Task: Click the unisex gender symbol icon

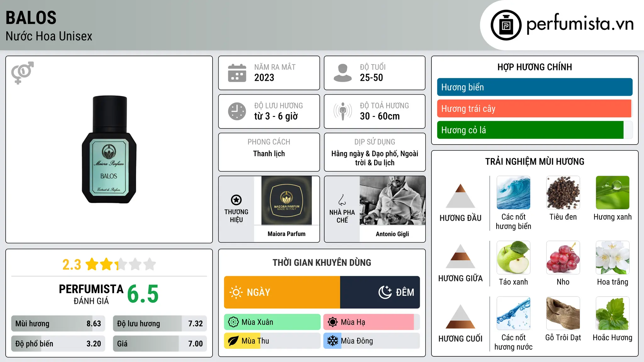Action: pos(22,73)
